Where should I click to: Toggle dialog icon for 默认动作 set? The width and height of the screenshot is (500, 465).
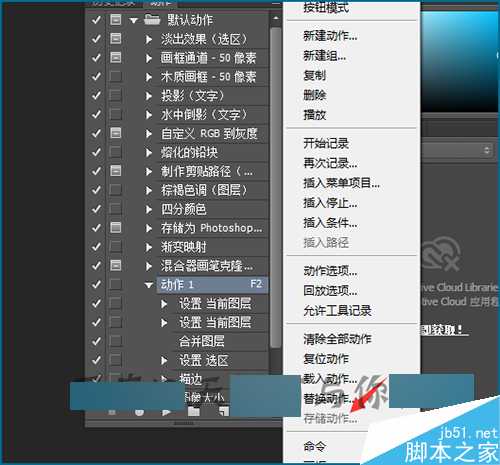tap(115, 20)
